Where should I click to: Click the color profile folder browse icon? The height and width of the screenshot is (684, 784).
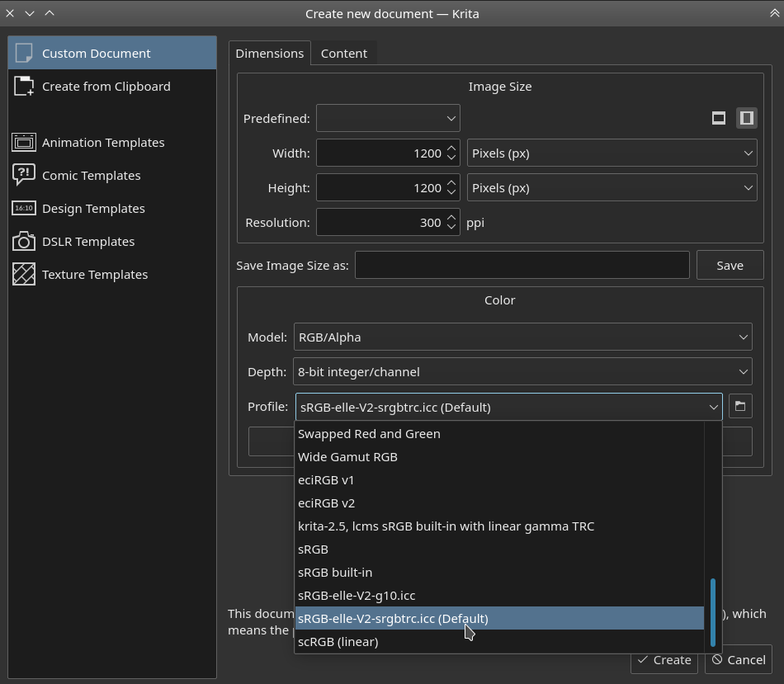click(740, 407)
